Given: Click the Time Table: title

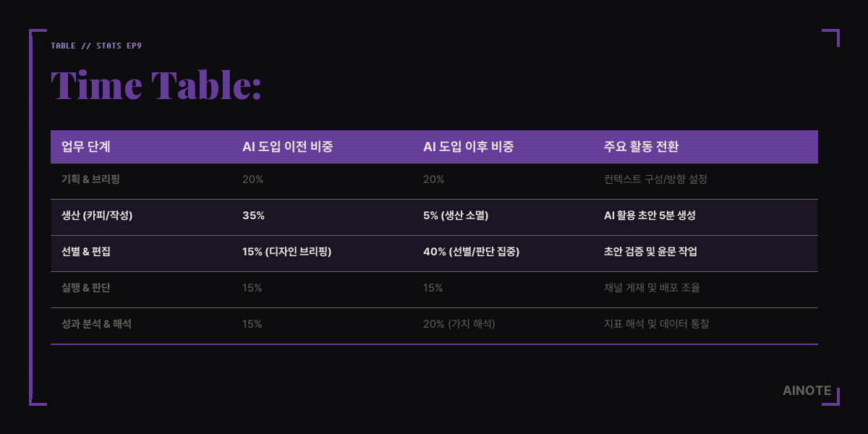Looking at the screenshot, I should tap(156, 85).
